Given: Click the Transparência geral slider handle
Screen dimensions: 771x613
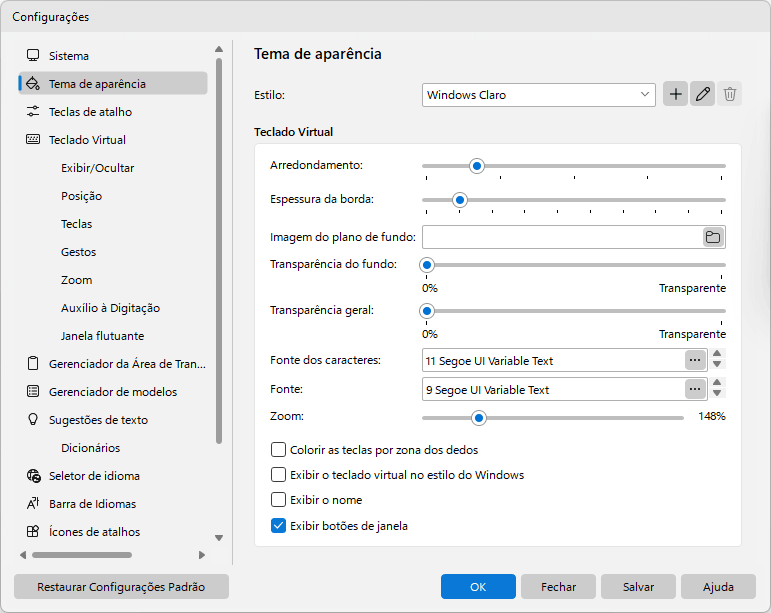Looking at the screenshot, I should 427,311.
